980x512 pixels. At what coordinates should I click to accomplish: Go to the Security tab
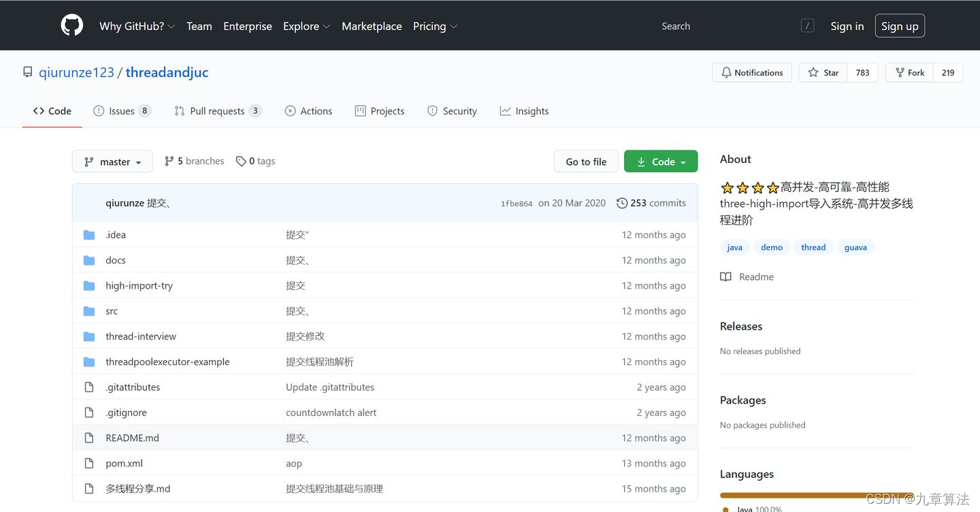(x=452, y=111)
